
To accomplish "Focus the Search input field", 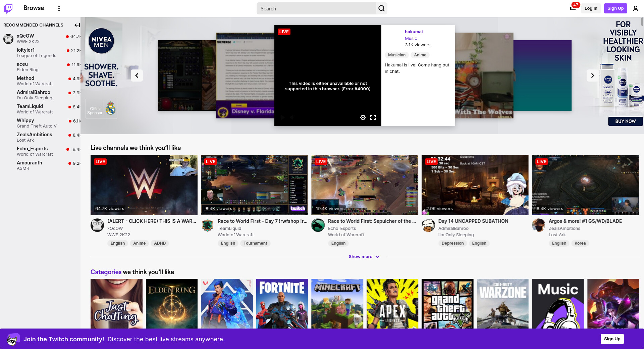I will tap(316, 8).
